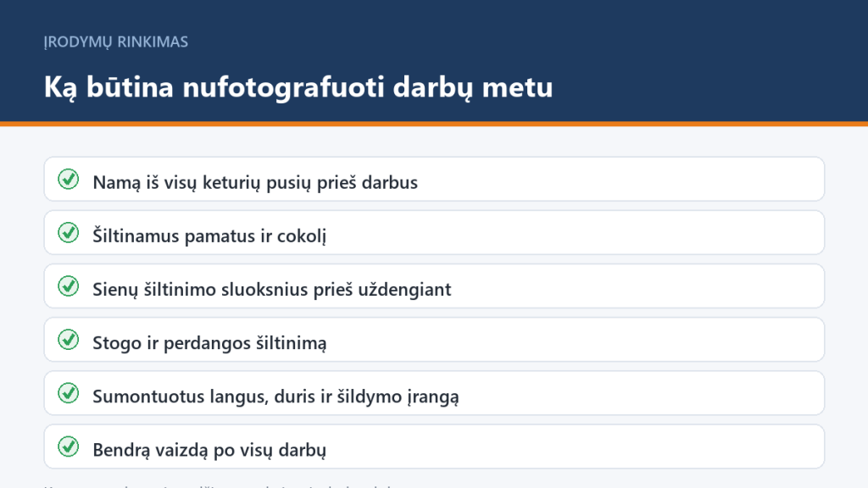The image size is (868, 488).
Task: Click the checkmark icon next to 'Šiltinamus pamatus ir cokolį'
Action: (x=68, y=233)
